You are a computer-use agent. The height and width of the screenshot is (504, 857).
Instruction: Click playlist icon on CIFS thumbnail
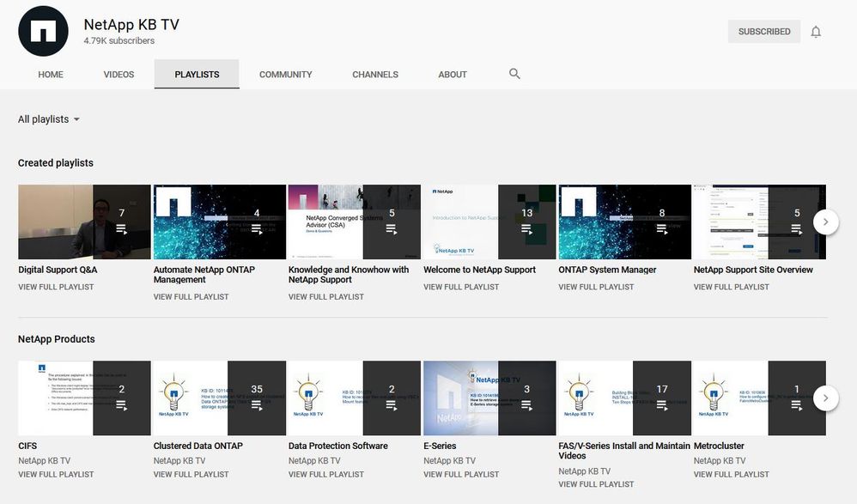[x=121, y=405]
